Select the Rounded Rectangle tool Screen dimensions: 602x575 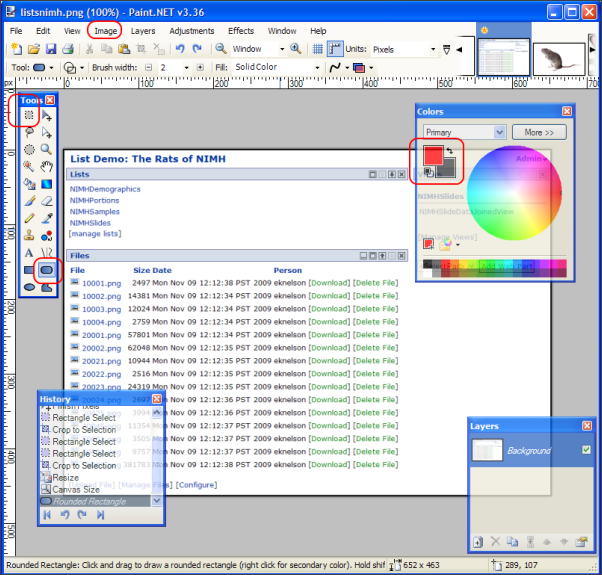tap(46, 270)
